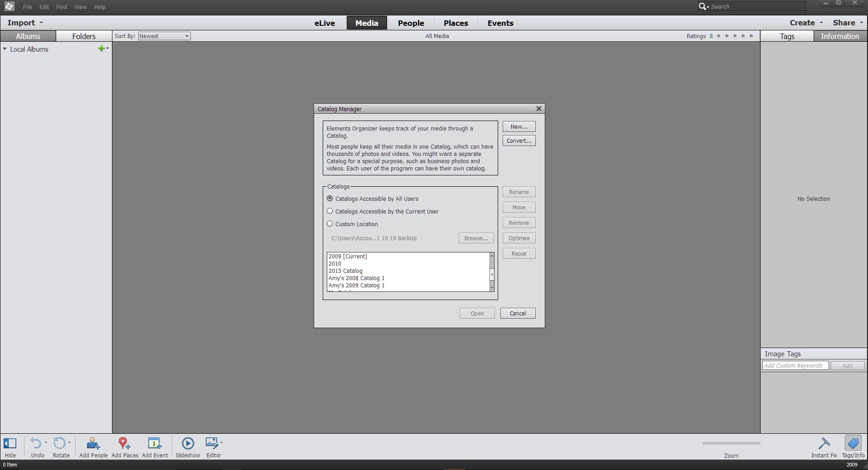Click the catalog list scroll-down arrow
This screenshot has height=470, width=868.
(492, 288)
